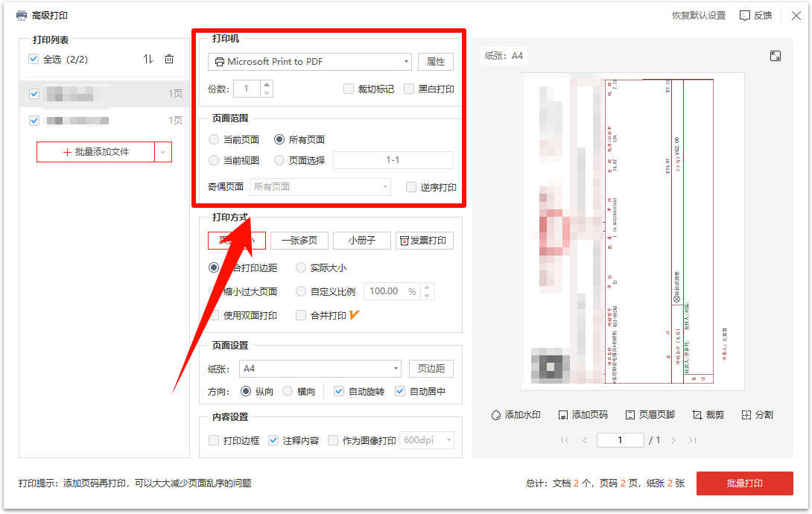Enable the 黑白打印 checkbox
This screenshot has height=514, width=812.
click(x=410, y=89)
